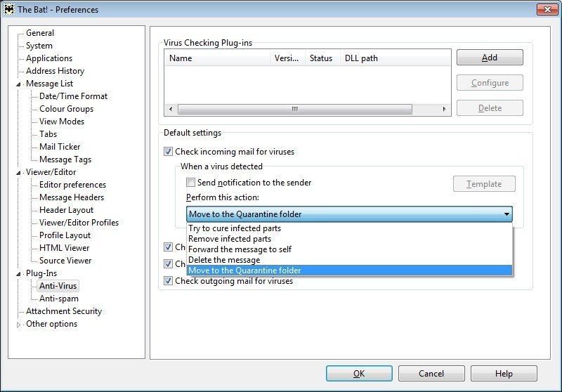The image size is (562, 392).
Task: Open Header Layout settings
Action: (x=66, y=210)
